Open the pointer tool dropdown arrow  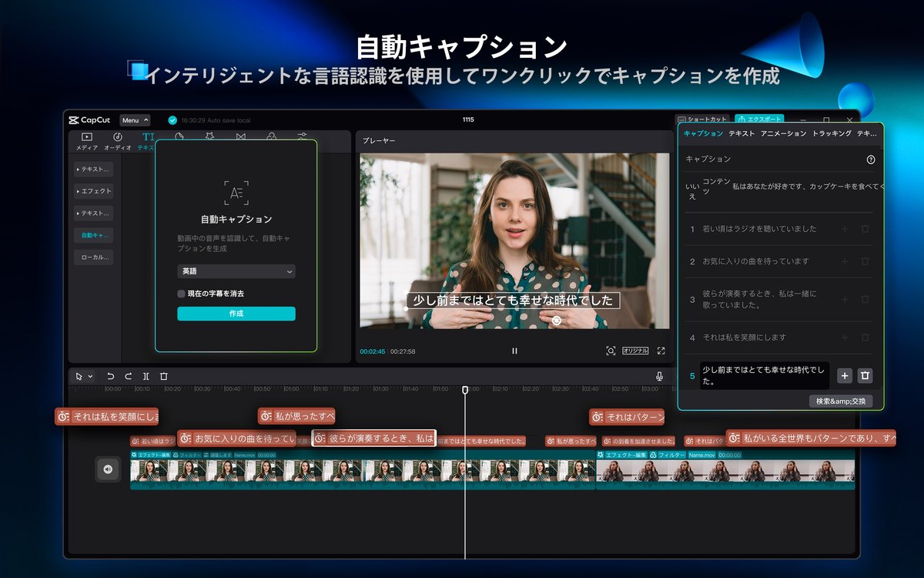91,377
